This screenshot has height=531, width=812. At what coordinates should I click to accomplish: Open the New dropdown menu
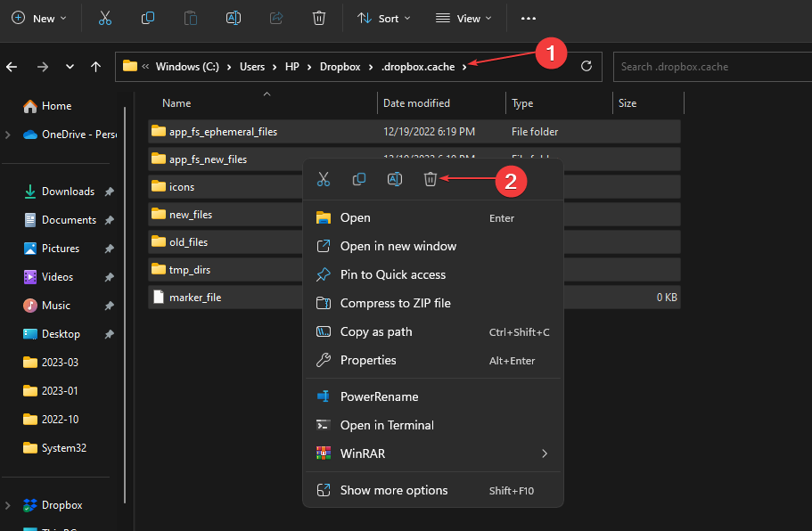tap(39, 18)
